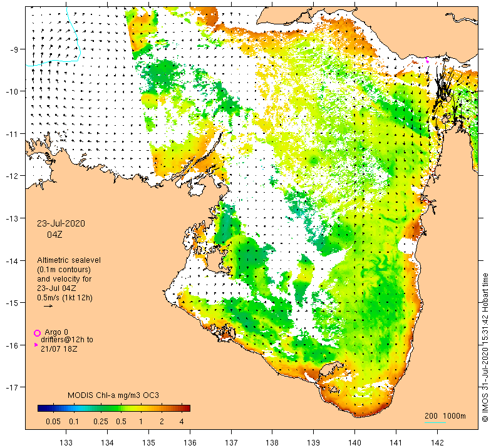Click the longitude axis label 136
Image resolution: width=496 pixels, height=448 pixels.
(190, 442)
